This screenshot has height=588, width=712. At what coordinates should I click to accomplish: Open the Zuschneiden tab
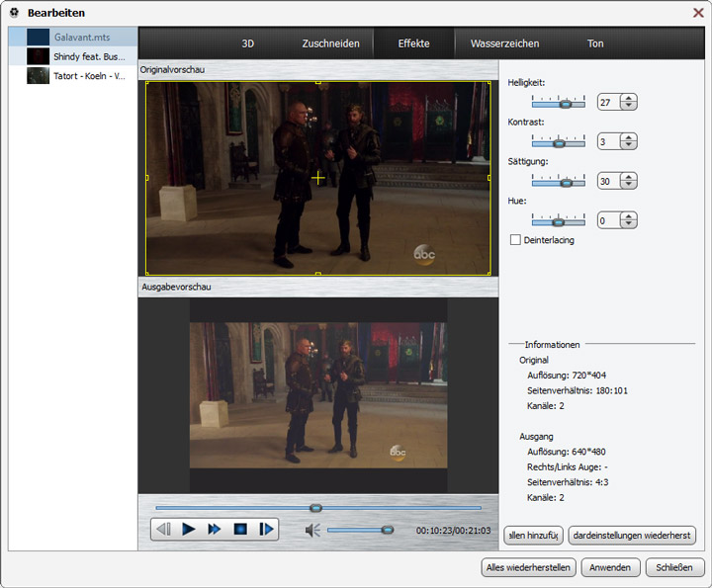330,43
